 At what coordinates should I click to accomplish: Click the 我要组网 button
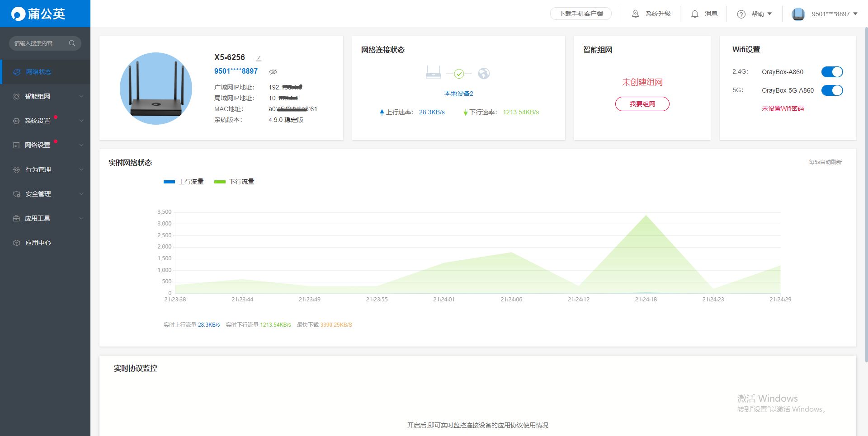click(x=642, y=104)
